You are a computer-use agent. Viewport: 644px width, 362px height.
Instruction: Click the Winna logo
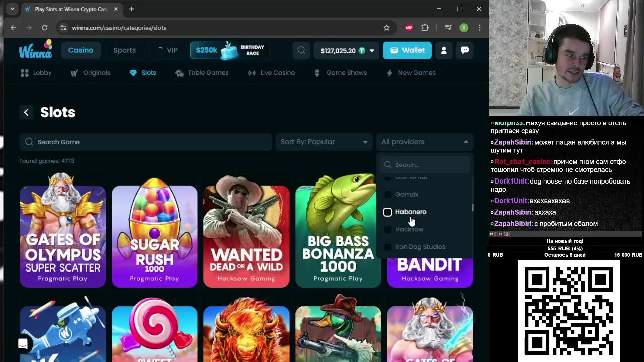pos(35,50)
